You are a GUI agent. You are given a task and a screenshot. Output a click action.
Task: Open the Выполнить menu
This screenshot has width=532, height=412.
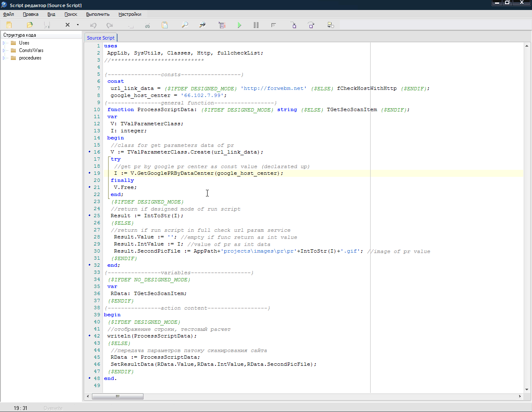[98, 14]
